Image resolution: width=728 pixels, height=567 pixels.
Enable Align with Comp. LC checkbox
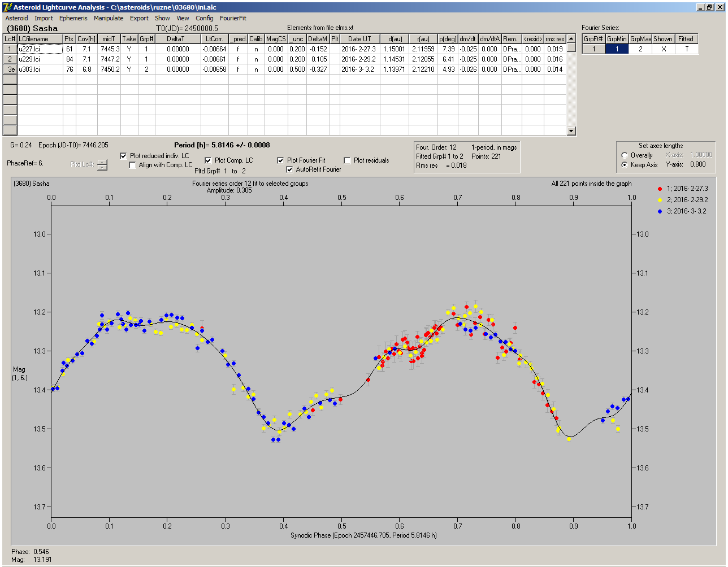pos(133,165)
